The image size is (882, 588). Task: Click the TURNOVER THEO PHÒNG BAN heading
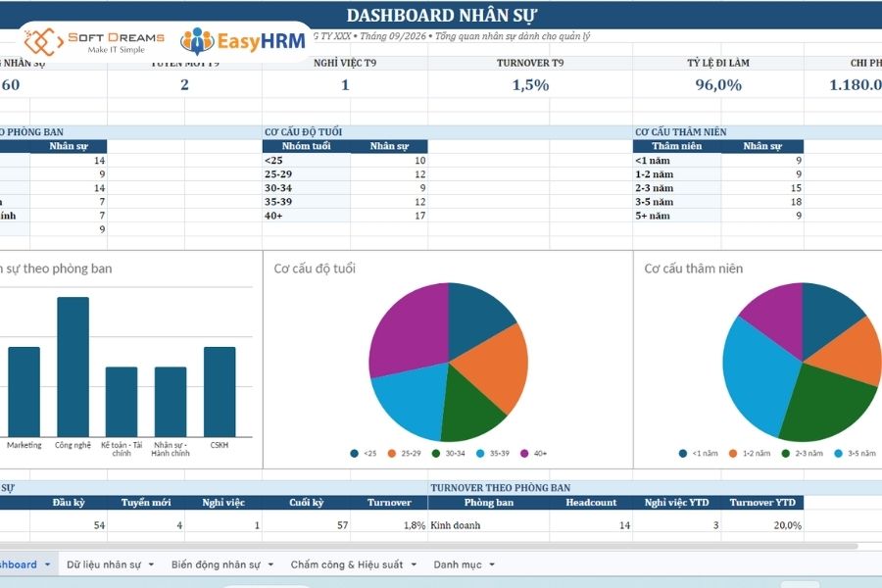pos(501,488)
